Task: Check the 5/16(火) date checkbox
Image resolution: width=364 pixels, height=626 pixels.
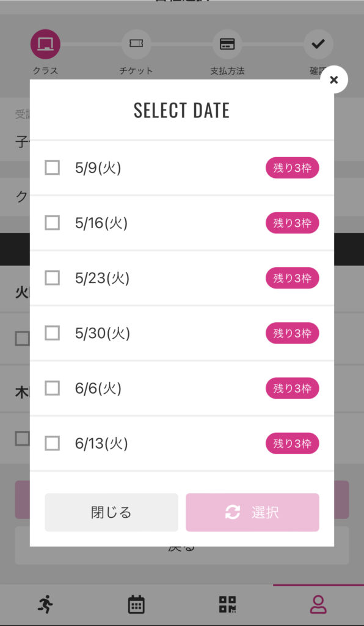Action: (53, 223)
